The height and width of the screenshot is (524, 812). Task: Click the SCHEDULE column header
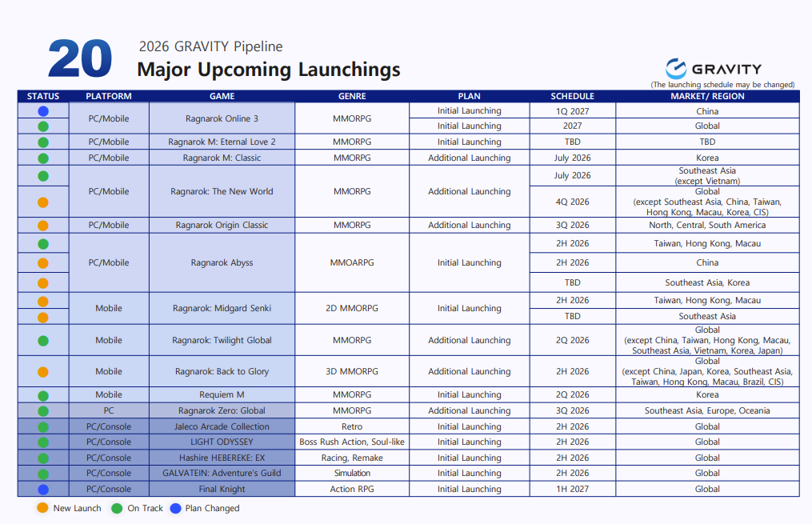click(x=572, y=96)
